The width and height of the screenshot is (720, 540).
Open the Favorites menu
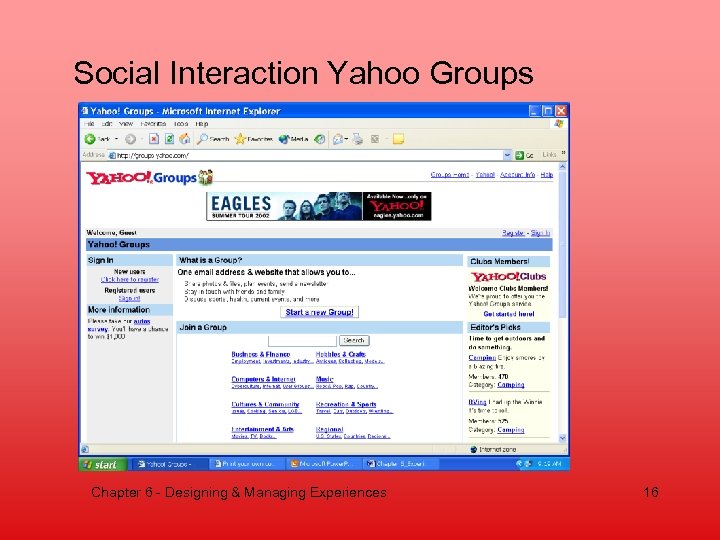(153, 124)
